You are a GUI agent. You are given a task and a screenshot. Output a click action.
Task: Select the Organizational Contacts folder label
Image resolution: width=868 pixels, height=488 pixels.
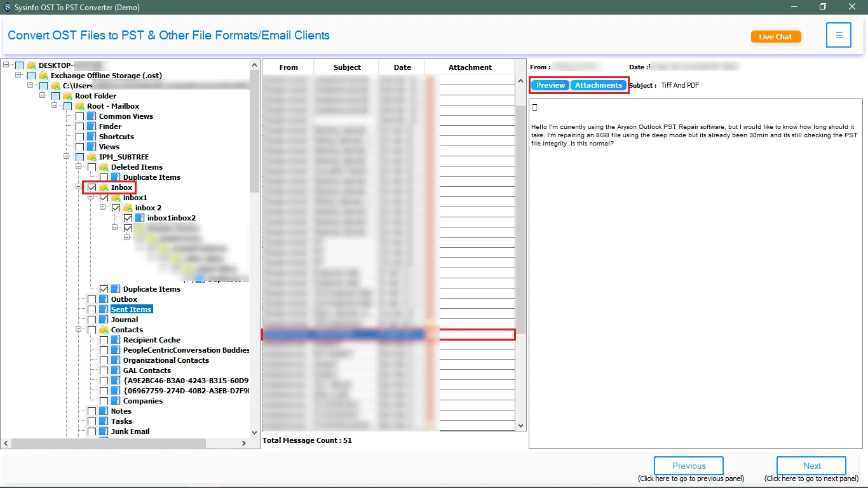point(166,360)
